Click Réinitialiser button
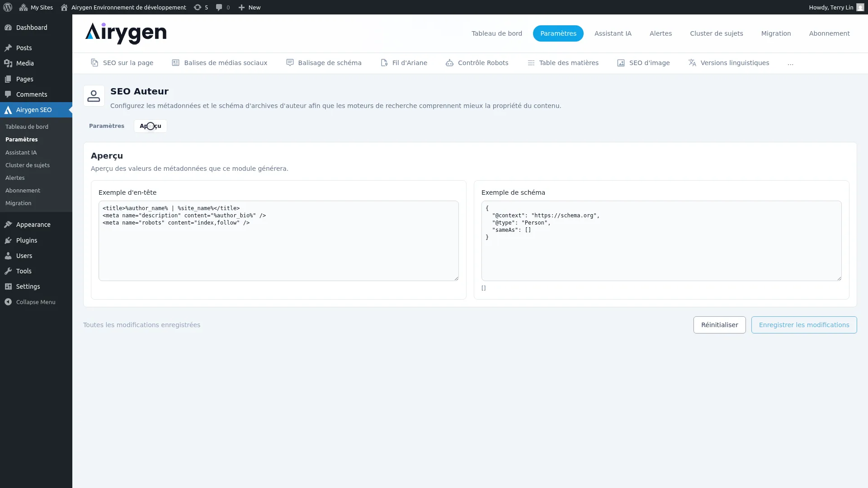 720,325
